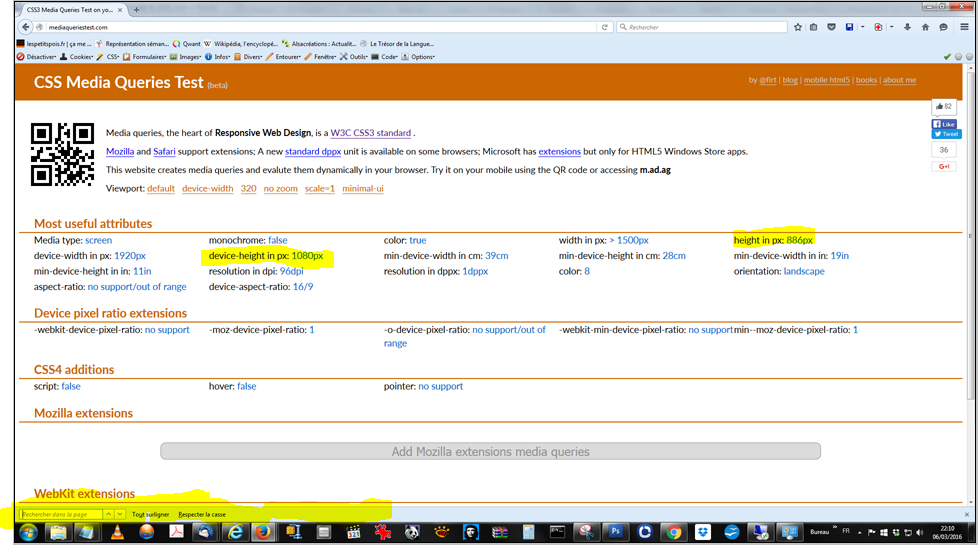Toggle 'Tout surligner' in find bar
Screen dimensions: 978x545
[151, 514]
